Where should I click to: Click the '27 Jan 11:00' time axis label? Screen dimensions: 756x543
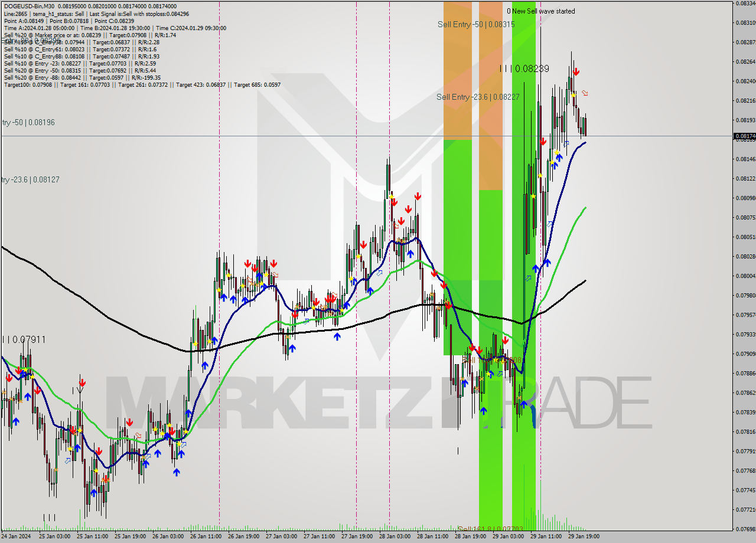319,537
